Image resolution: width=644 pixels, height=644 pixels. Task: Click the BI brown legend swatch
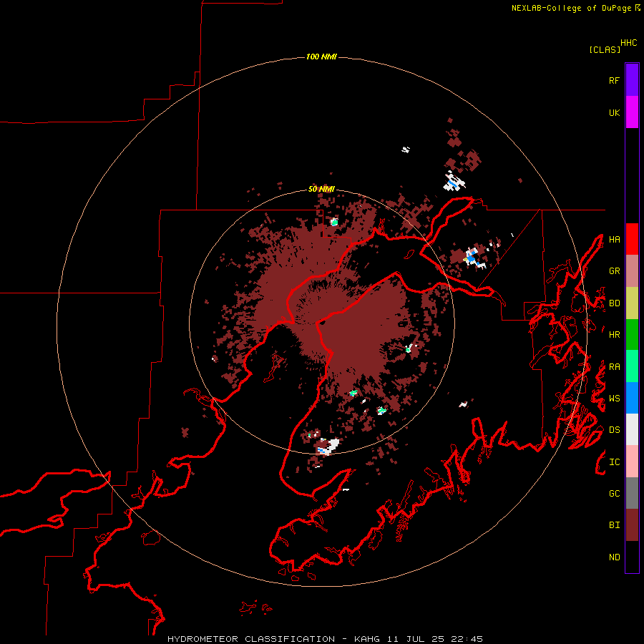[x=632, y=525]
